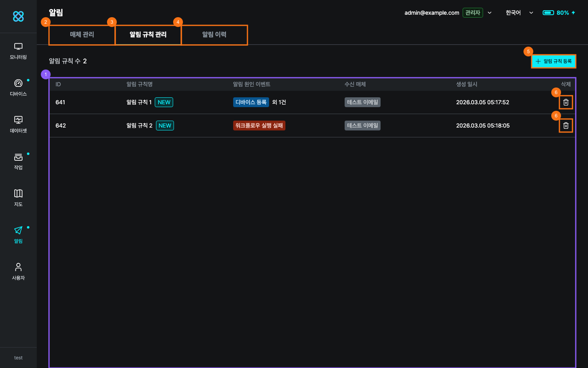Click the 디바이스 등록 event tag

click(x=251, y=102)
